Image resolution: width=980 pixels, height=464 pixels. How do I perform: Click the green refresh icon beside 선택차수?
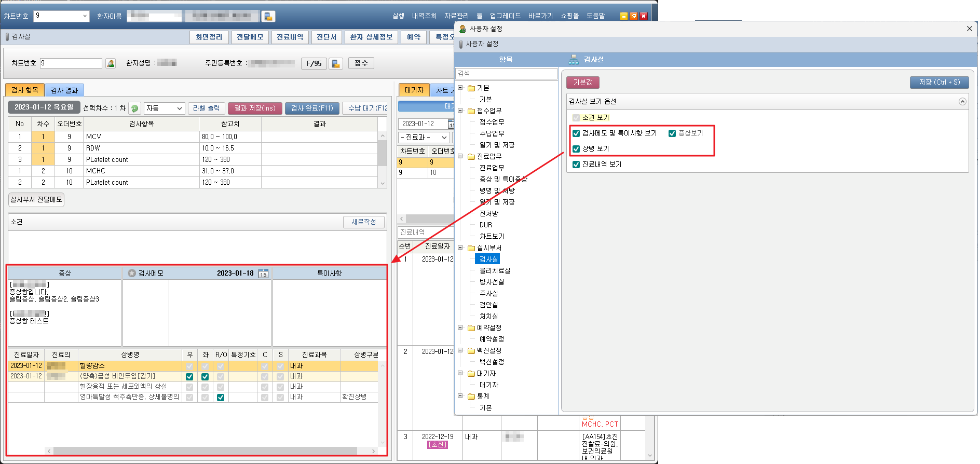(134, 108)
